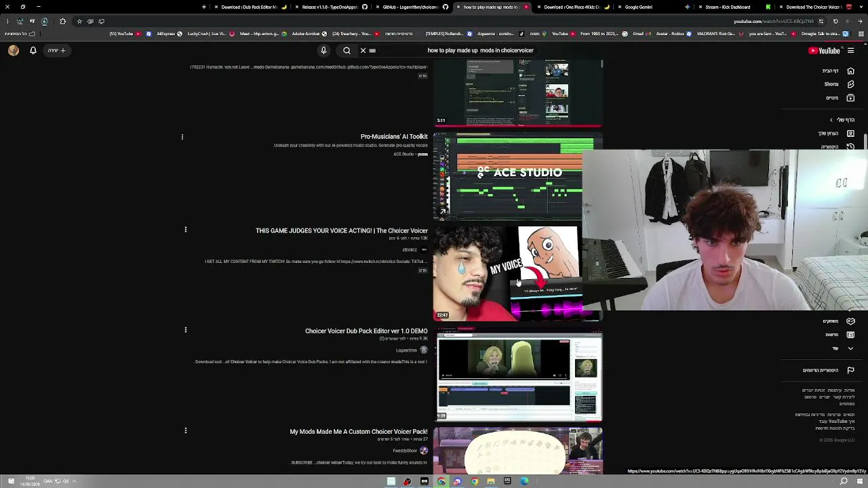Open File Explorer from the taskbar
The width and height of the screenshot is (868, 488).
tap(491, 481)
